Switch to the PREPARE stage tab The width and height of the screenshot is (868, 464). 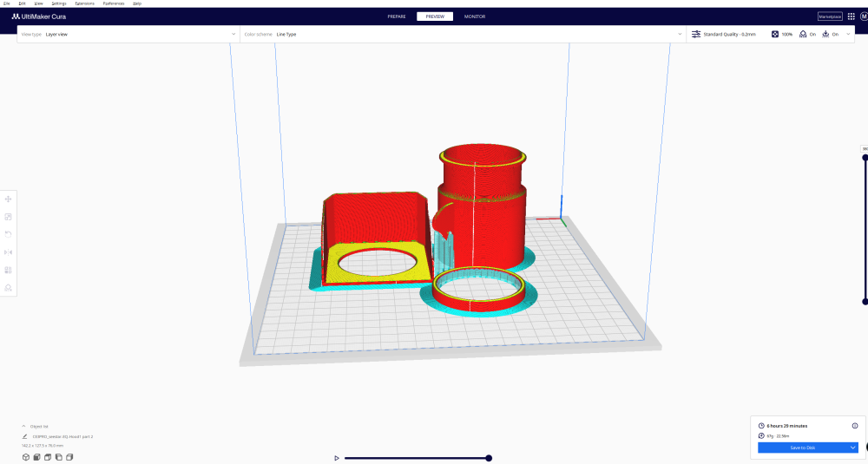click(x=397, y=16)
